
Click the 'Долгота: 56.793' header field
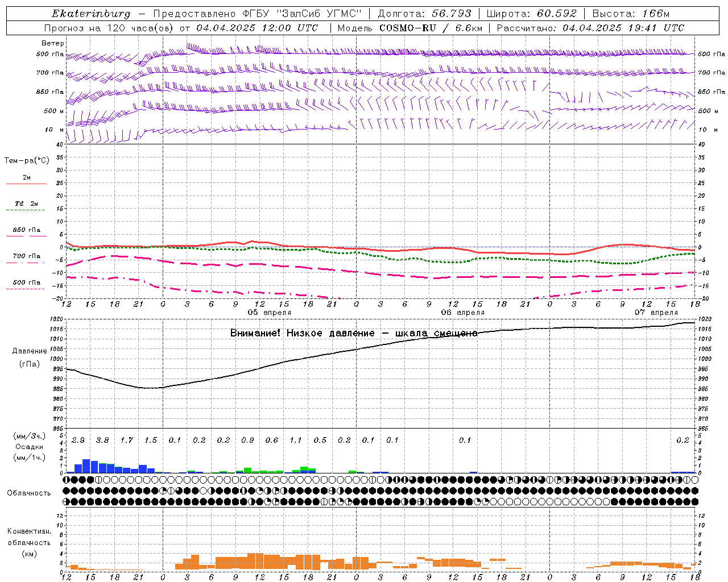(424, 14)
